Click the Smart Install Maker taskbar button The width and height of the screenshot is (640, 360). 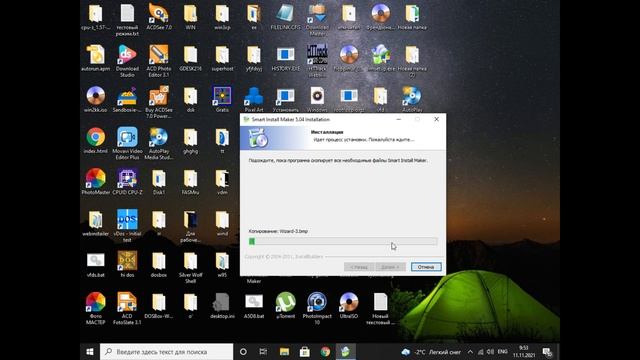point(345,351)
